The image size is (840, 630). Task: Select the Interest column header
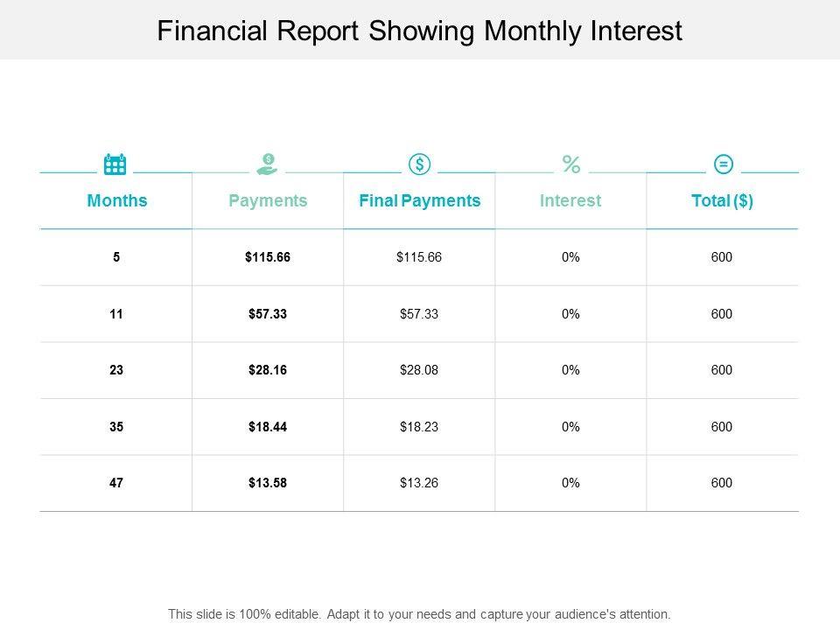[570, 201]
